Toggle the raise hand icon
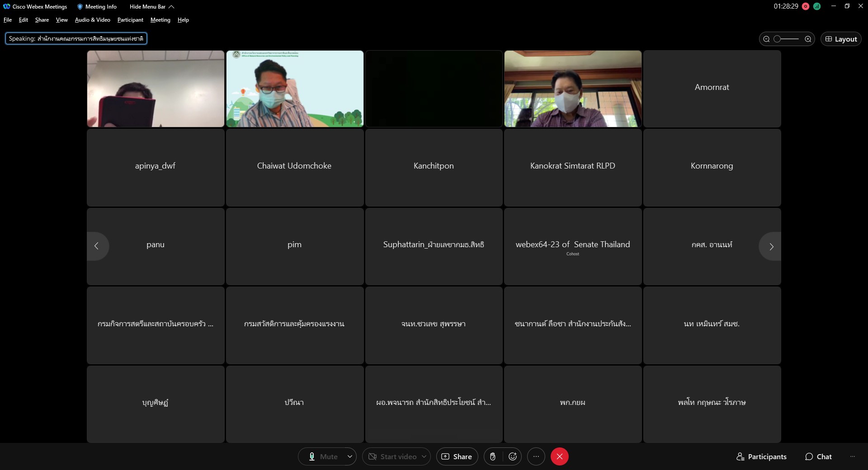This screenshot has height=470, width=868. pos(493,456)
